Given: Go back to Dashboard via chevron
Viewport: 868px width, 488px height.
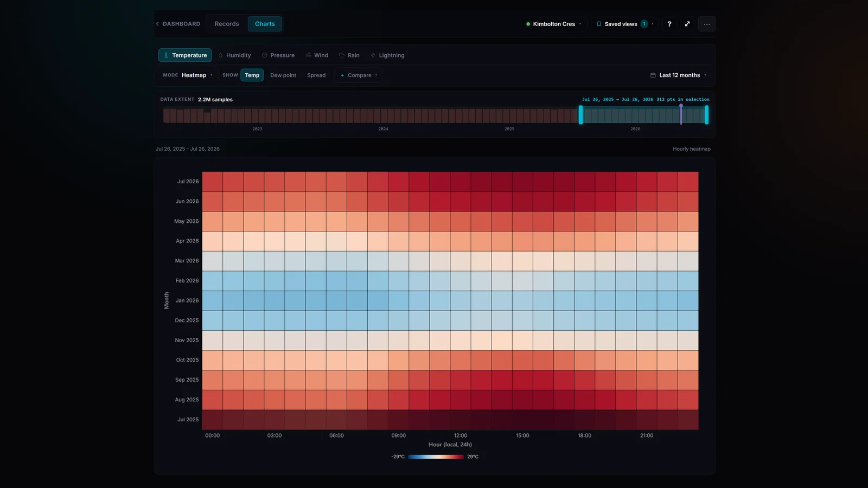Looking at the screenshot, I should [157, 24].
